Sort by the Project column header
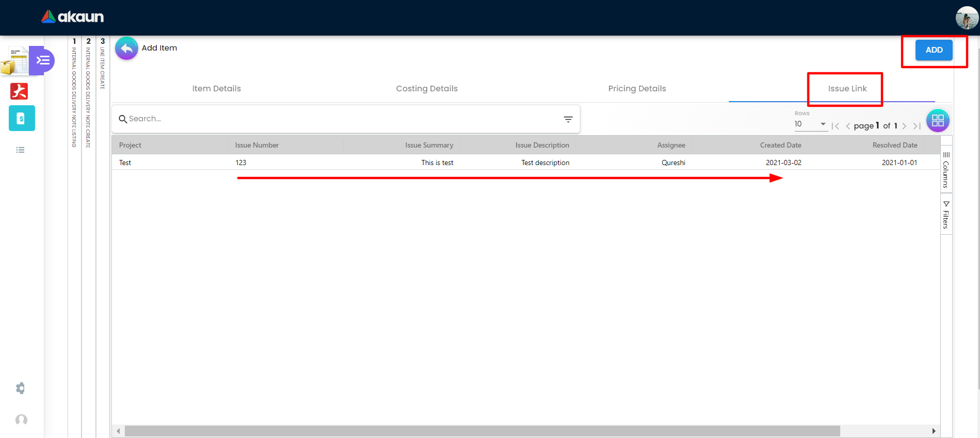This screenshot has width=980, height=438. (x=130, y=145)
